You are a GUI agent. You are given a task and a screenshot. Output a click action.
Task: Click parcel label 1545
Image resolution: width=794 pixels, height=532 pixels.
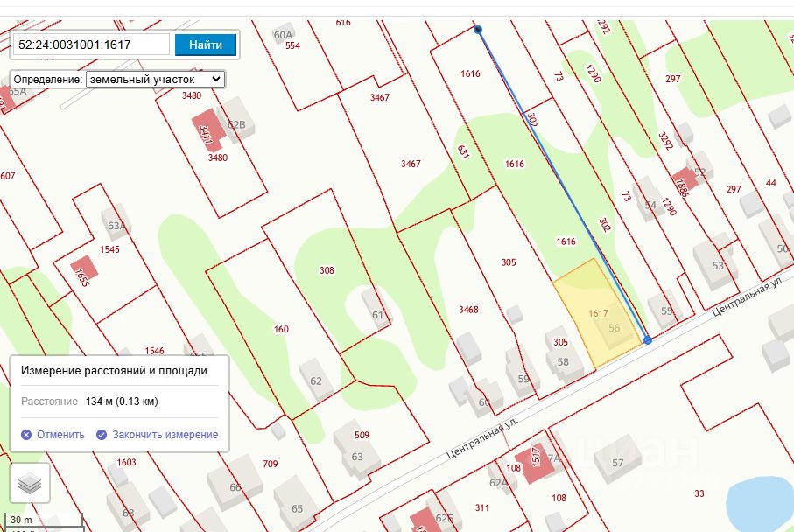109,249
